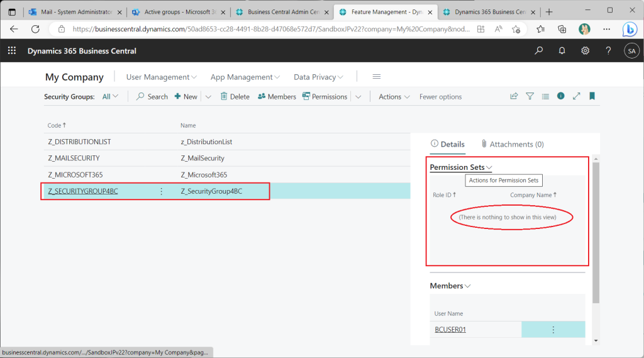Expand App Management menu

245,77
